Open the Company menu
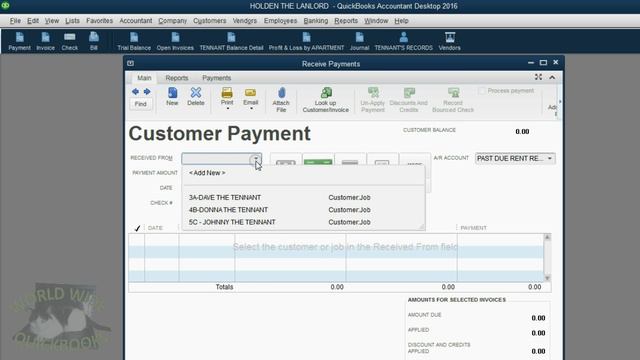 tap(172, 21)
